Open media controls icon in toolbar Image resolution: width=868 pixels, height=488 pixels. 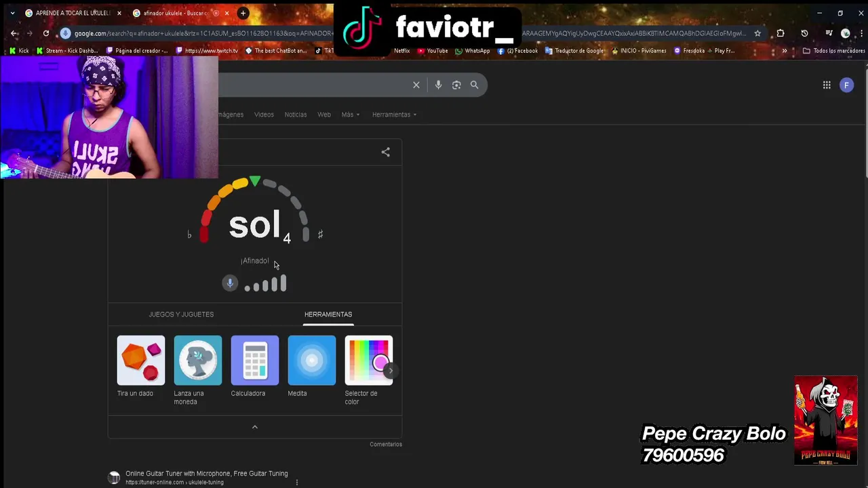(829, 33)
